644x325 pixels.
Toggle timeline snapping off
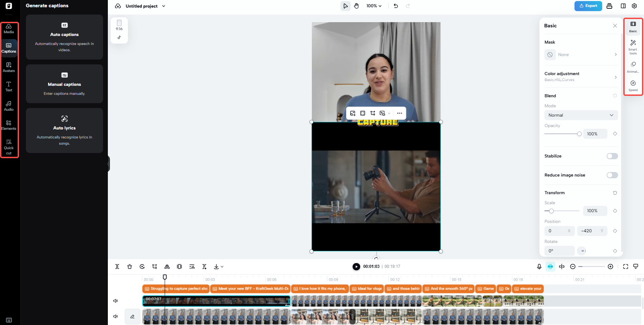550,267
